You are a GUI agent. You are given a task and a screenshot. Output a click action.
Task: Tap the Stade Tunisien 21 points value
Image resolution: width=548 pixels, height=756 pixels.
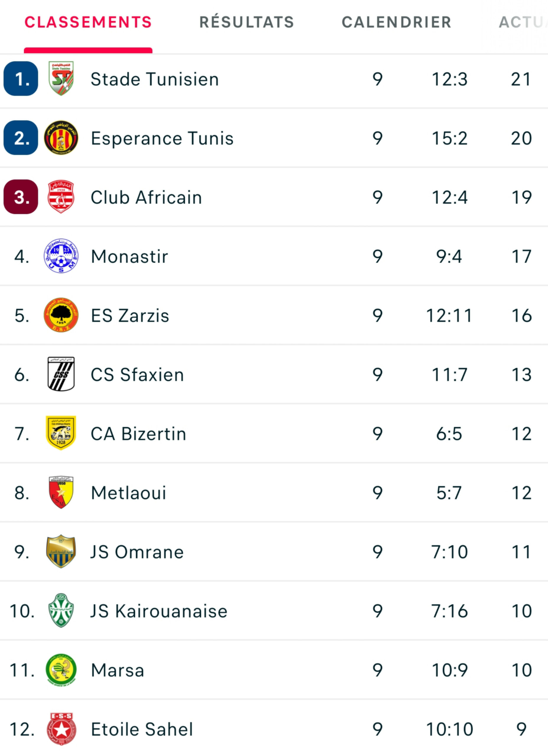[521, 79]
